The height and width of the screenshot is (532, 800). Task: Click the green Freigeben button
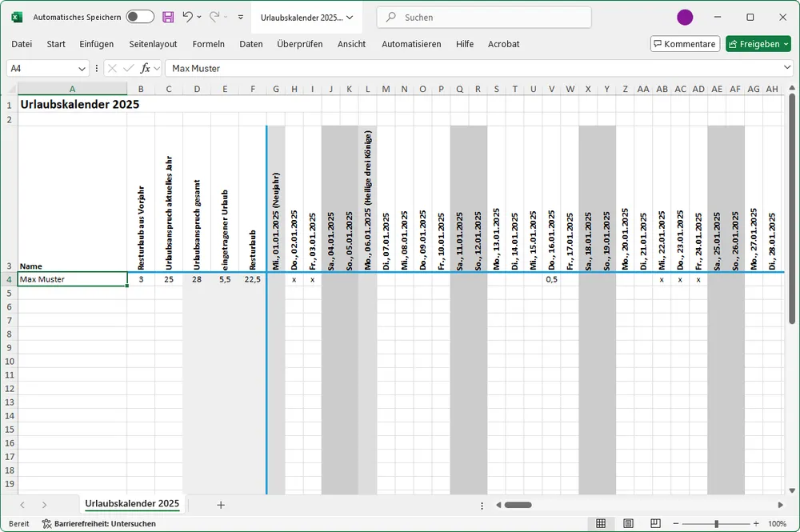[758, 44]
